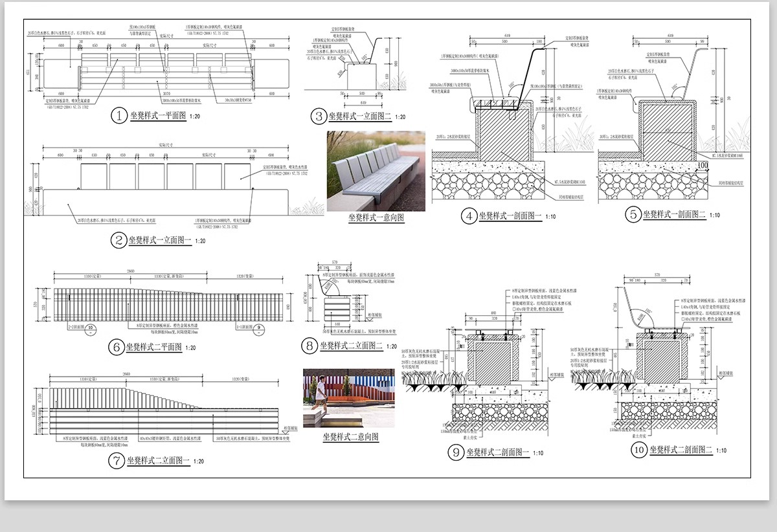Screen dimensions: 777x532
Task: Click the circled number 4 section marker
Action: tap(469, 216)
